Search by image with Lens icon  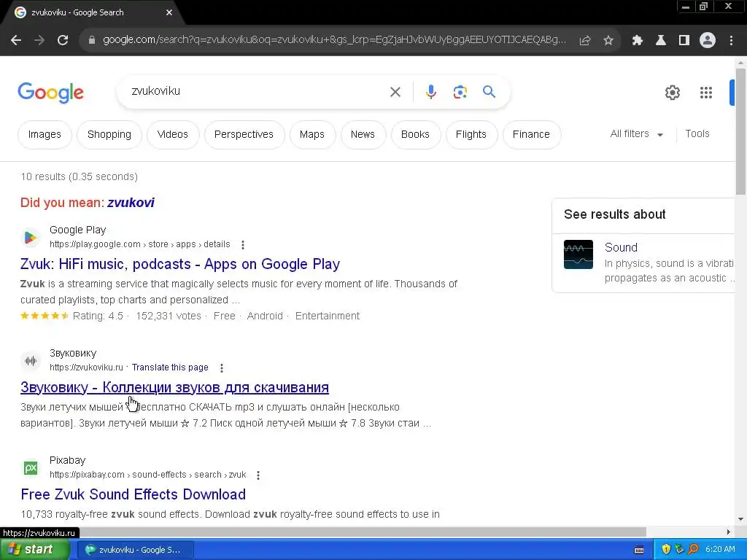pyautogui.click(x=460, y=92)
